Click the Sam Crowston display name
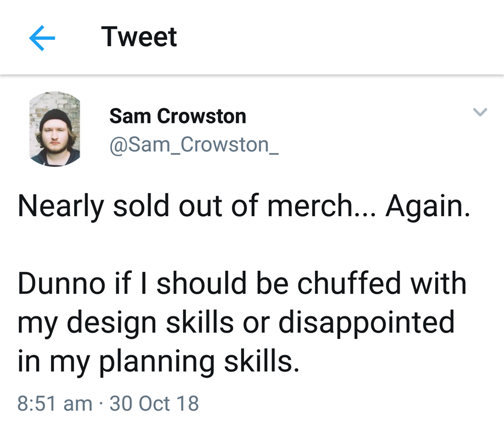The width and height of the screenshot is (504, 425). 177,116
